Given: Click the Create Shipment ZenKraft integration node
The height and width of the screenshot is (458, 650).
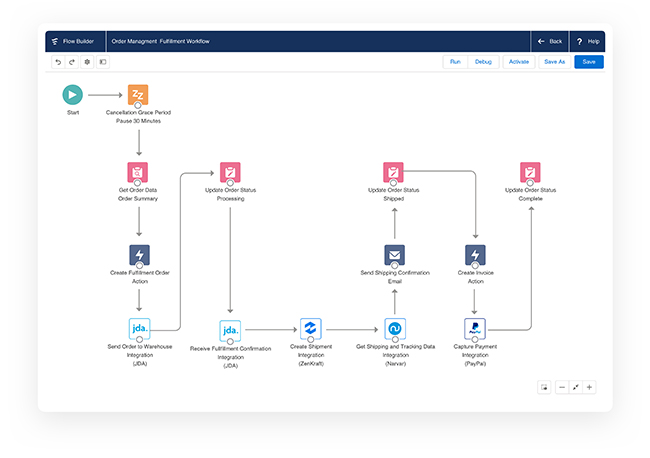Looking at the screenshot, I should click(310, 328).
